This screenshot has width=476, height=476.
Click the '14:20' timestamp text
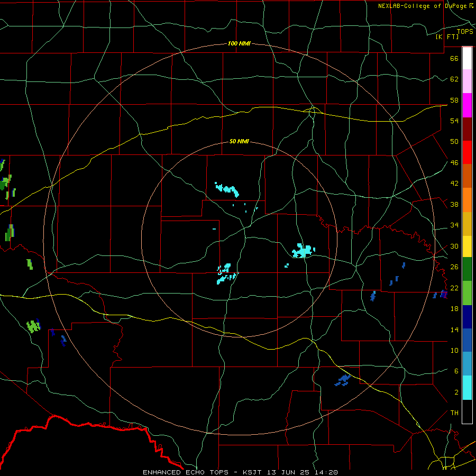coord(325,472)
